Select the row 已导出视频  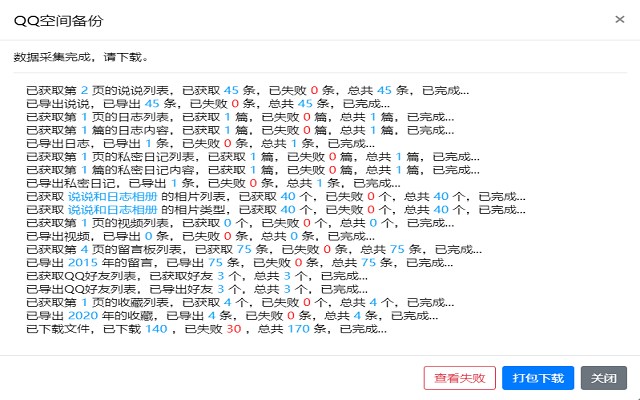point(200,236)
